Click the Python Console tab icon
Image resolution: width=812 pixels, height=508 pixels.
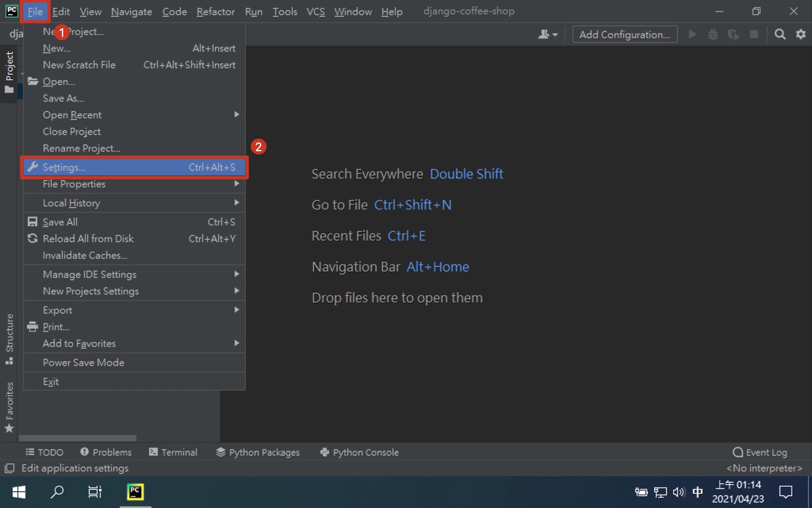coord(324,453)
